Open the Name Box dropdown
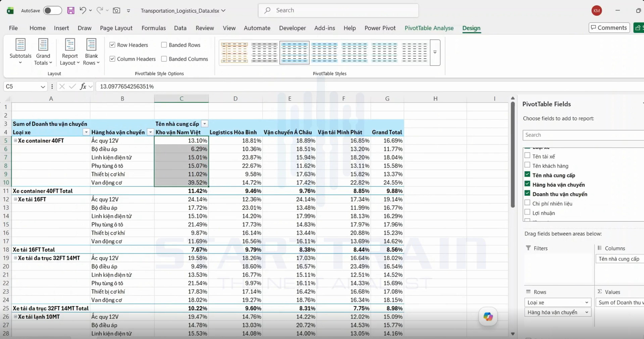The height and width of the screenshot is (339, 644). point(43,87)
